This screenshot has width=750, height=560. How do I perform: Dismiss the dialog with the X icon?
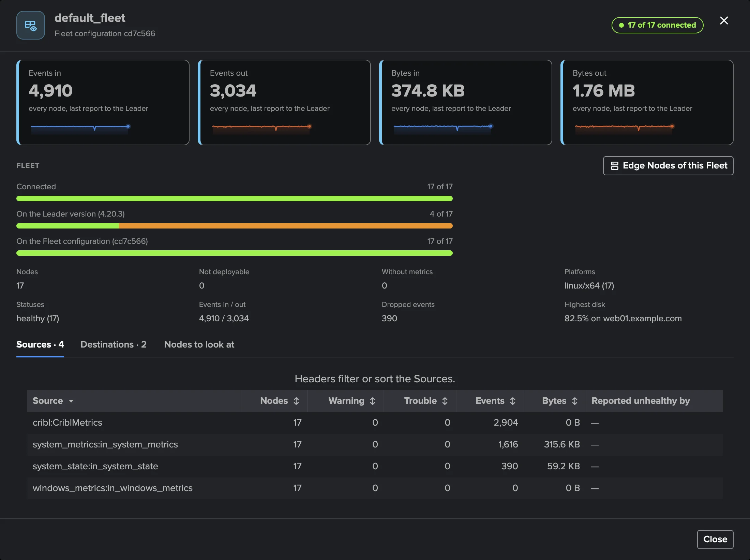pos(724,20)
